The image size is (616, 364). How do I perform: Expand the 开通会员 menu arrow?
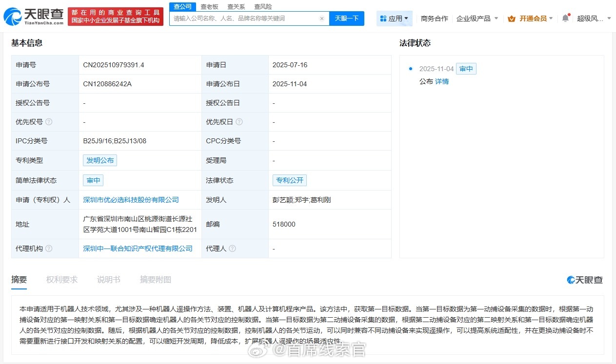[551, 19]
